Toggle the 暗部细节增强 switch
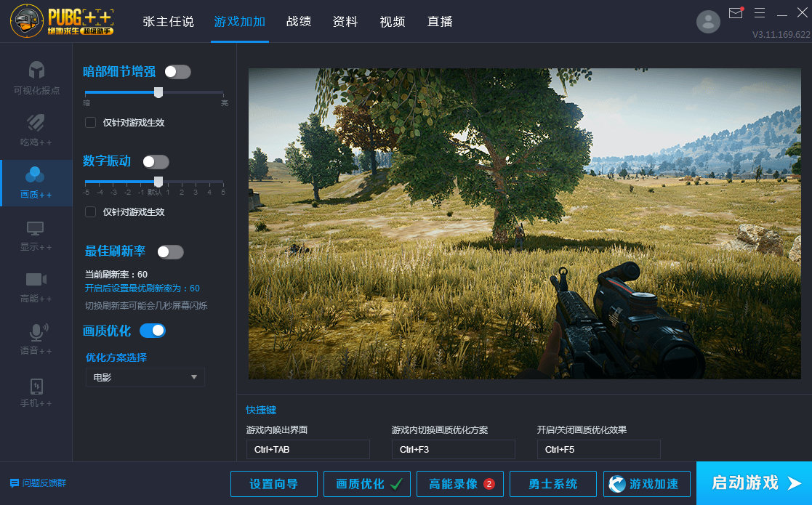The height and width of the screenshot is (505, 812). click(177, 72)
